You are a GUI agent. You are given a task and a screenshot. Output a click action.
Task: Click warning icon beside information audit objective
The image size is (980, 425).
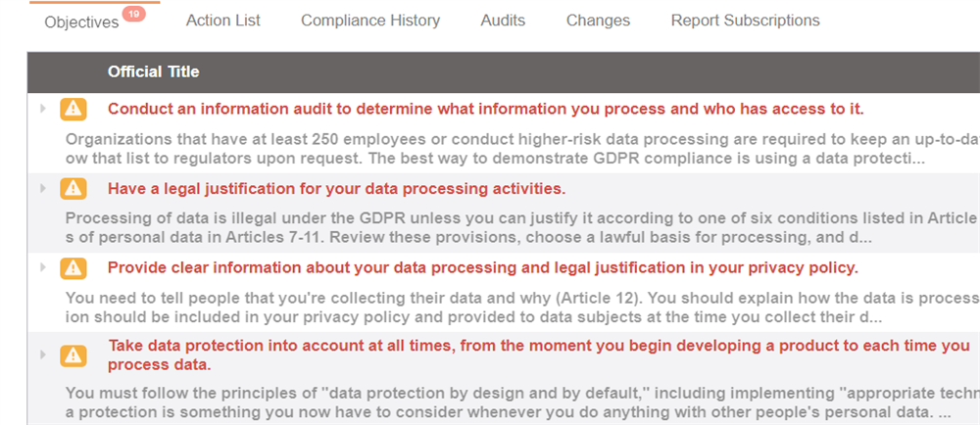click(x=73, y=109)
